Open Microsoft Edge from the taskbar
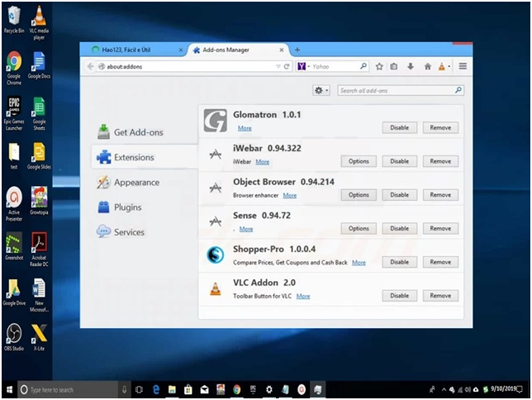532x400 pixels. [156, 389]
